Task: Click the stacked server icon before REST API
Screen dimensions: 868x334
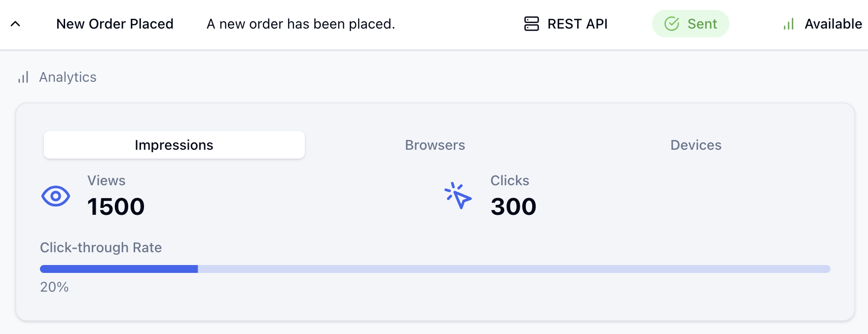Action: coord(532,24)
